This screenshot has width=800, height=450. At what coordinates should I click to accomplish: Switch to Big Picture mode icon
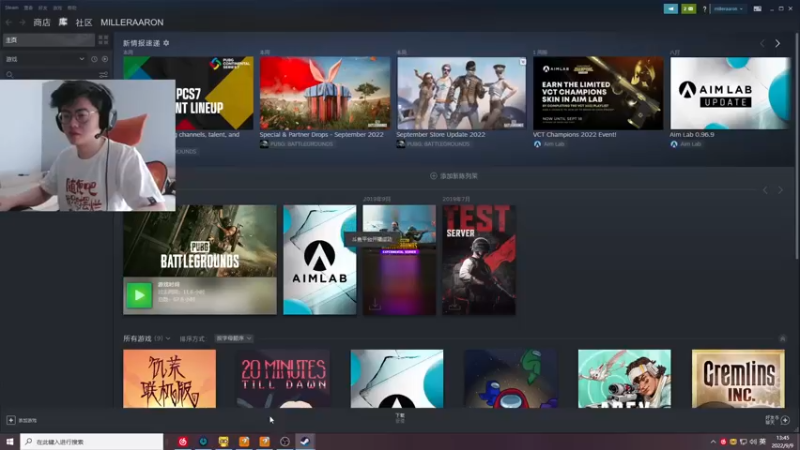757,9
